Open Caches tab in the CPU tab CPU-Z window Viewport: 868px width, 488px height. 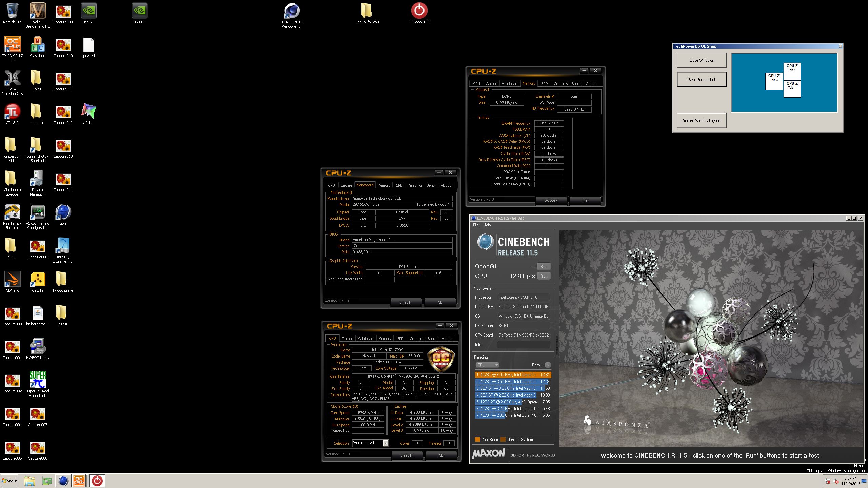click(347, 339)
